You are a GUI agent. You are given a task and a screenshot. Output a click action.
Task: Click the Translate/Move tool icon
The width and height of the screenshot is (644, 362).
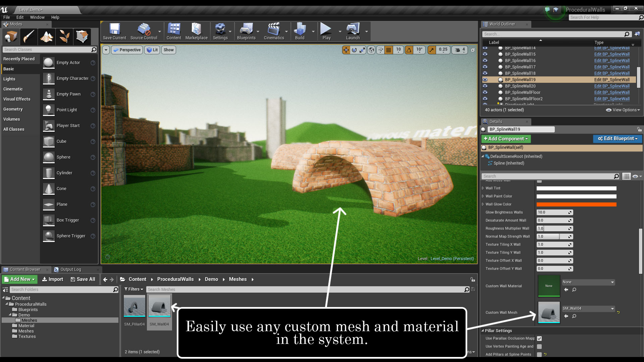click(347, 50)
